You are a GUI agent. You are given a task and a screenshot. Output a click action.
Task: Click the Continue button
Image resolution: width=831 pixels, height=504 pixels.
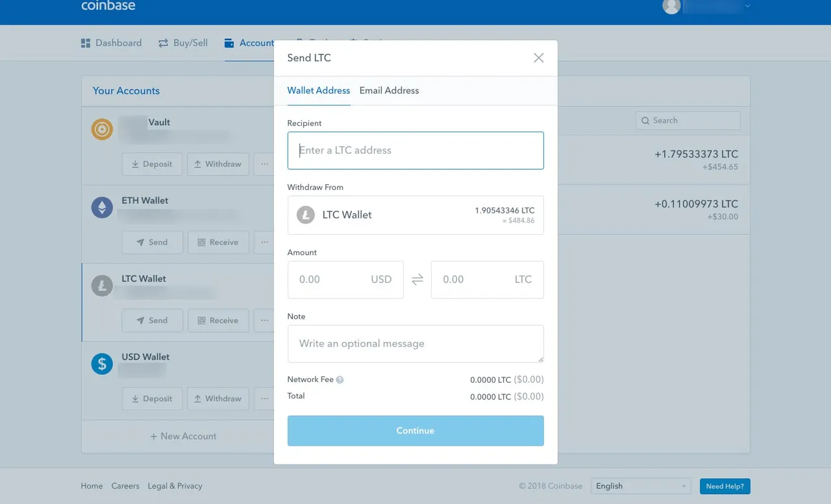[x=415, y=431]
